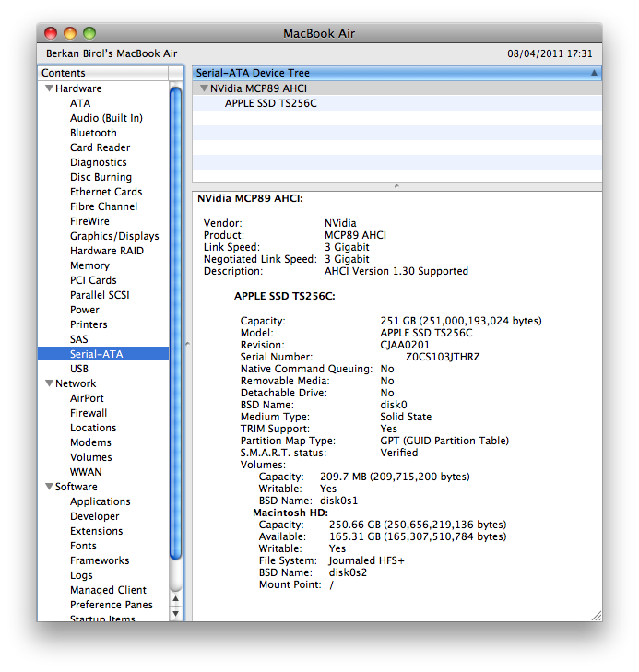639x672 pixels.
Task: Open ATA in the Hardware list
Action: click(x=80, y=103)
